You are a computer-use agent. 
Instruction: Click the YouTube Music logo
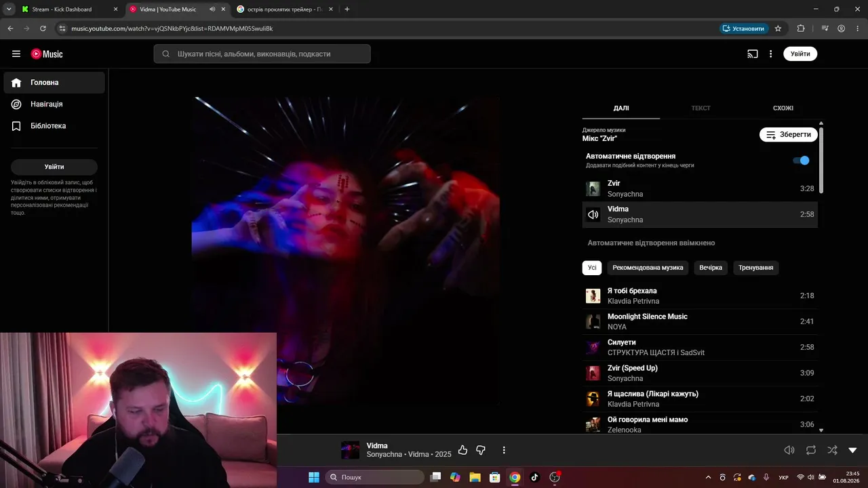pos(47,54)
